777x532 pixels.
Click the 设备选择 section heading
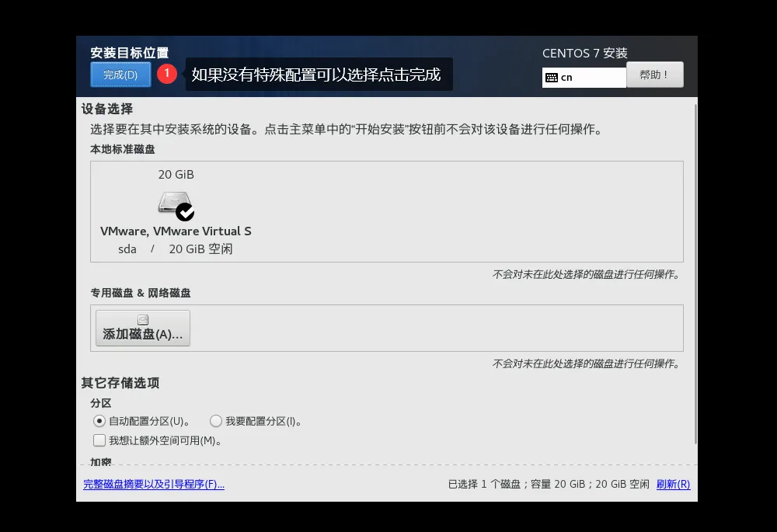coord(107,109)
